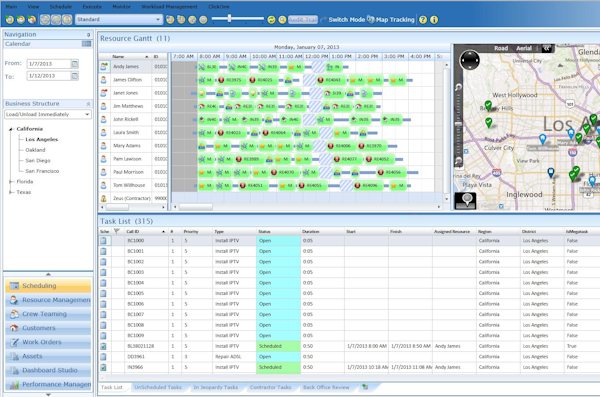The image size is (600, 397).
Task: Open the Customers module
Action: pos(48,328)
